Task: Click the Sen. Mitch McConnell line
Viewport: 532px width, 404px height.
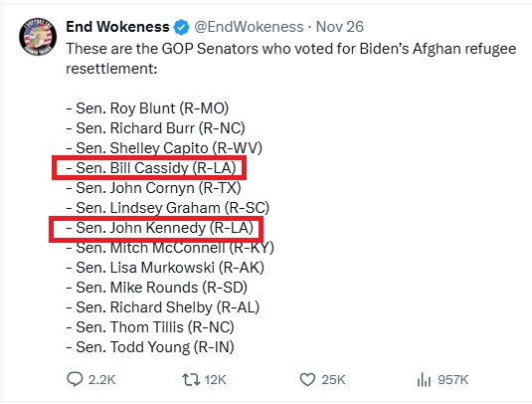Action: point(170,248)
